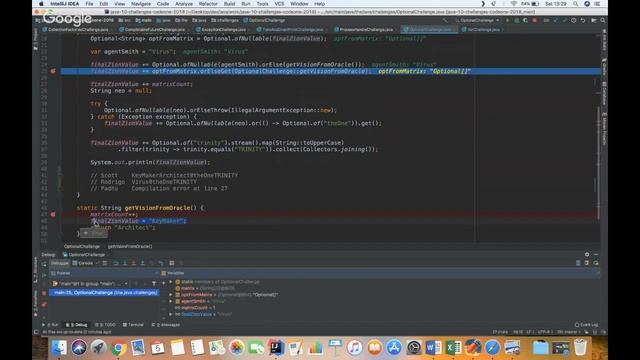Expand the agentSmith variable node
Screen dimensions: 640x360
click(171, 301)
